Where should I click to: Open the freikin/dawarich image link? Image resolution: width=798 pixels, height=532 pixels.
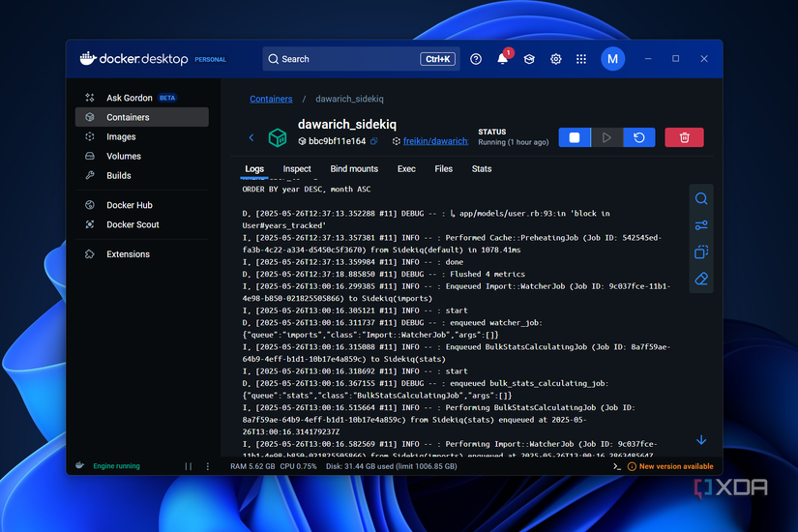[x=435, y=141]
